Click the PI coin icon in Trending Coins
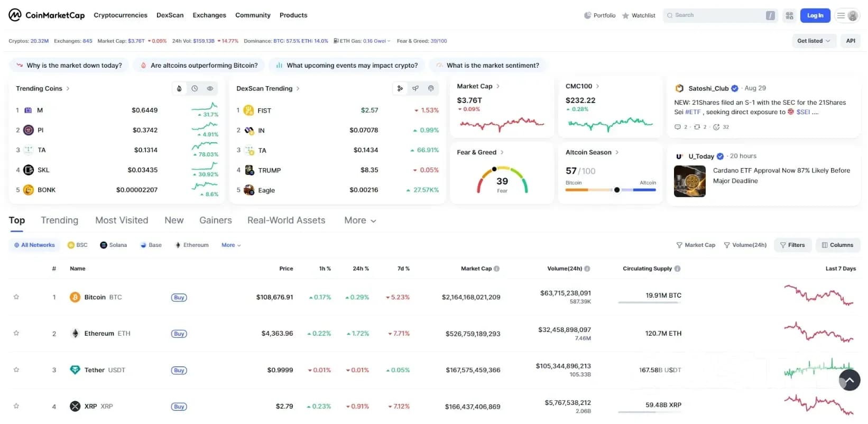 click(x=29, y=130)
